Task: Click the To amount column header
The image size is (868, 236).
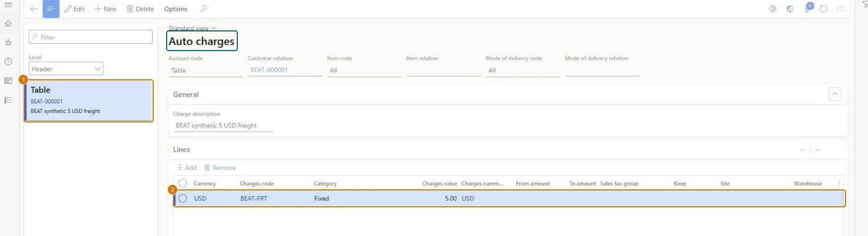Action: pyautogui.click(x=582, y=184)
